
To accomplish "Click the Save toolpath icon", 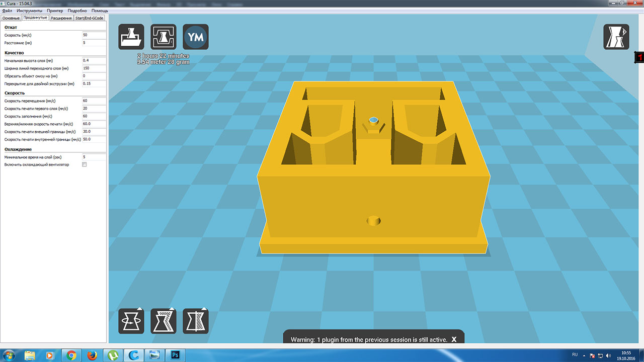I will click(164, 37).
